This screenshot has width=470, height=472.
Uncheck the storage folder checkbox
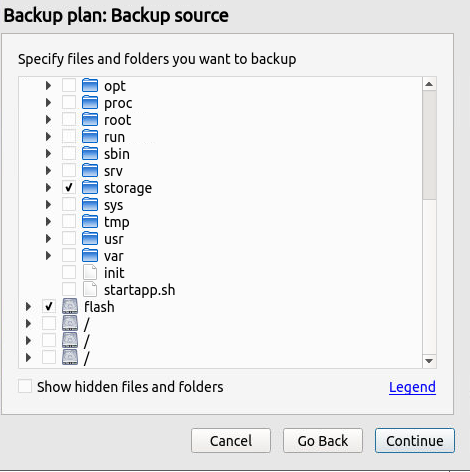click(69, 188)
